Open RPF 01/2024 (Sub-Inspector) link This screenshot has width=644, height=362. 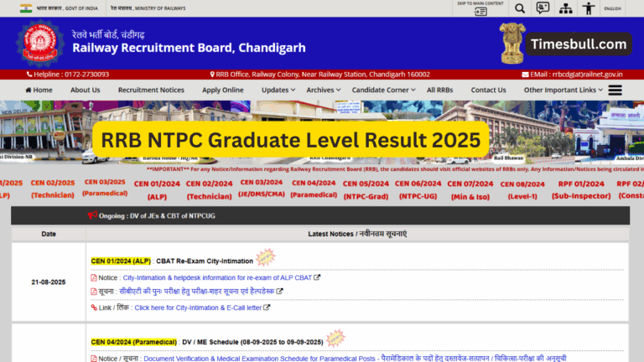pos(581,190)
